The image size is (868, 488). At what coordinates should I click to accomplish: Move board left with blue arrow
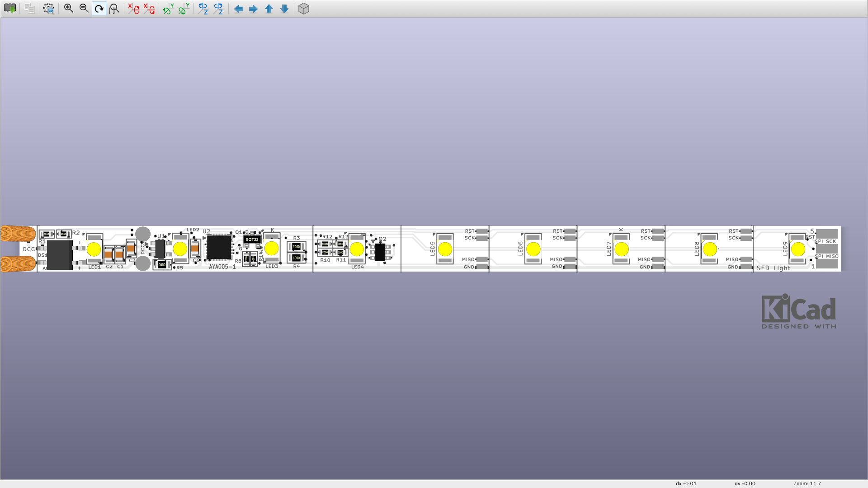click(x=238, y=9)
